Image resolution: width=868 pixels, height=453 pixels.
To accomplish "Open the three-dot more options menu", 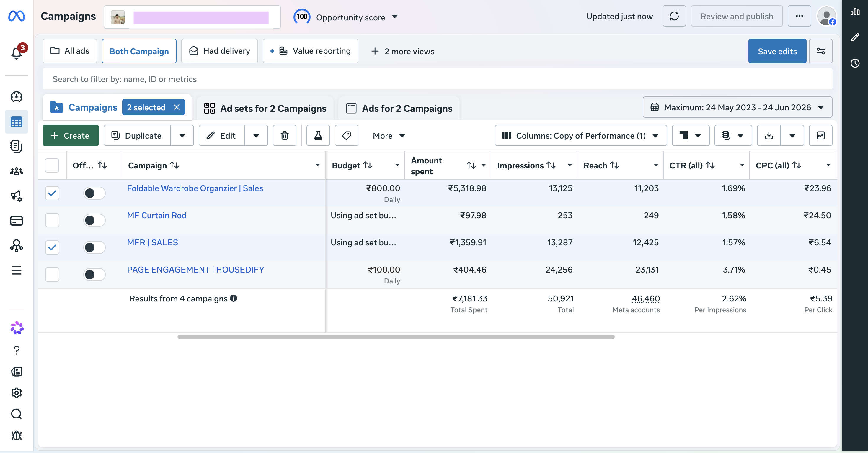I will pyautogui.click(x=799, y=16).
